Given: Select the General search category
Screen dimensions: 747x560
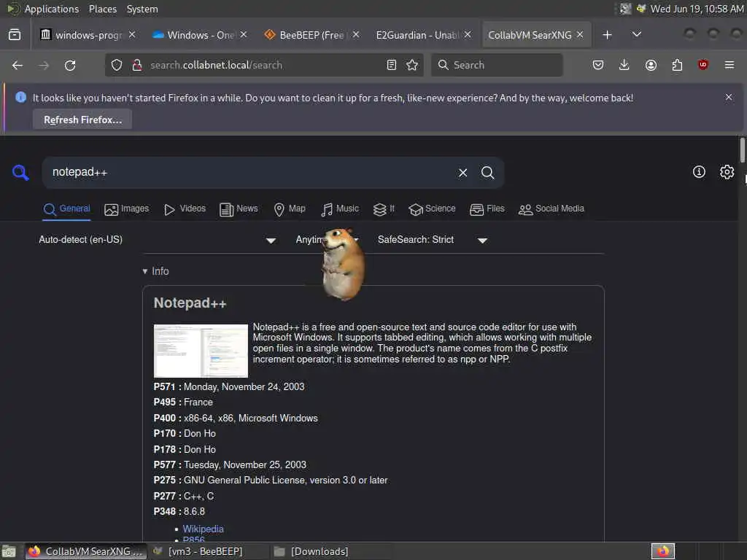Looking at the screenshot, I should coord(66,209).
